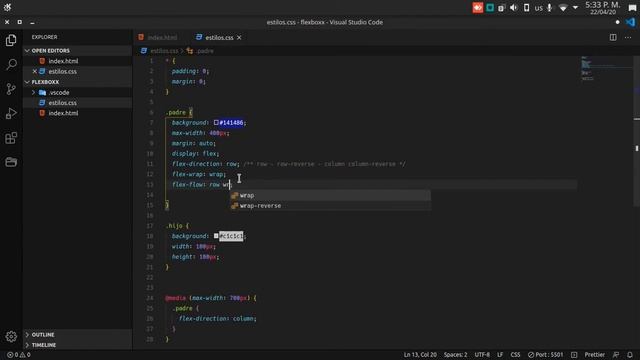640x360 pixels.
Task: Click the microphone tray icon
Action: pyautogui.click(x=549, y=8)
